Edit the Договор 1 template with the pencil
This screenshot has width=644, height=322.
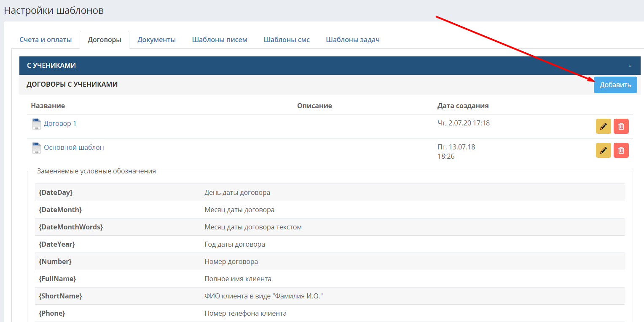click(x=603, y=126)
